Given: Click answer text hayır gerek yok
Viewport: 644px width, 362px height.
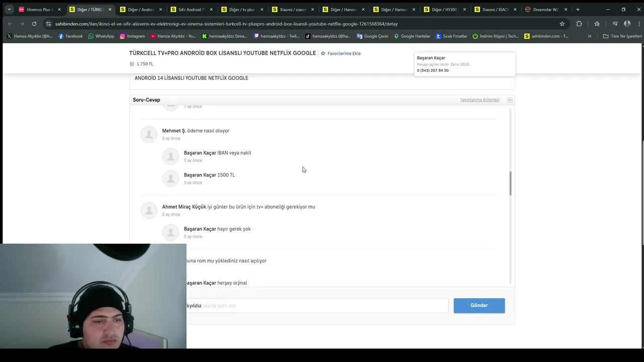Looking at the screenshot, I should click(234, 229).
